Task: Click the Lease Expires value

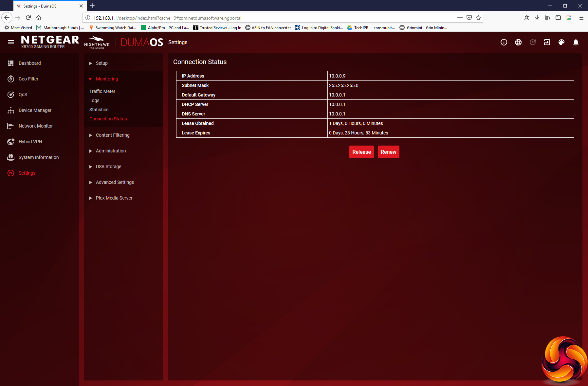Action: 358,133
